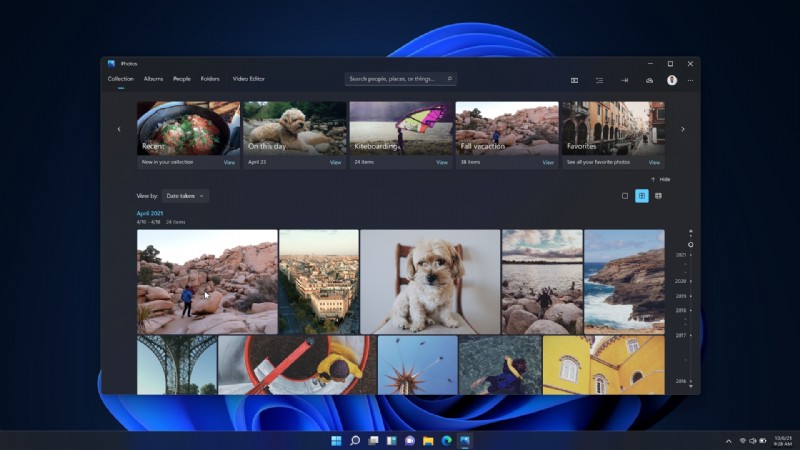Click View on the On this day card
This screenshot has width=800, height=450.
coord(335,162)
